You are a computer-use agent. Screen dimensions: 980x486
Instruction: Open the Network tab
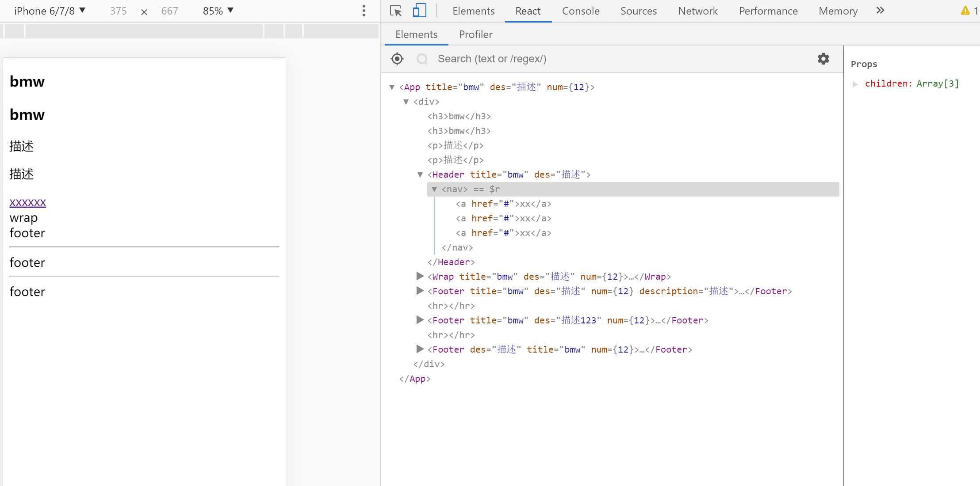point(698,11)
